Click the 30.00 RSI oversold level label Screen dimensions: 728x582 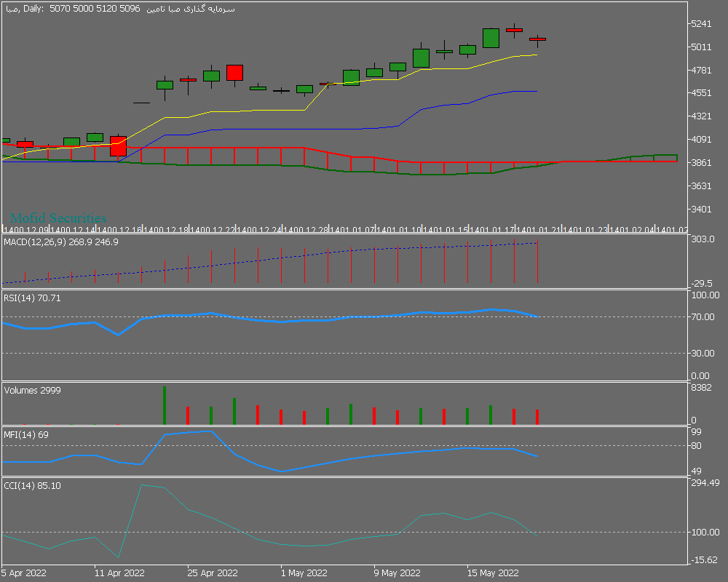pos(703,354)
